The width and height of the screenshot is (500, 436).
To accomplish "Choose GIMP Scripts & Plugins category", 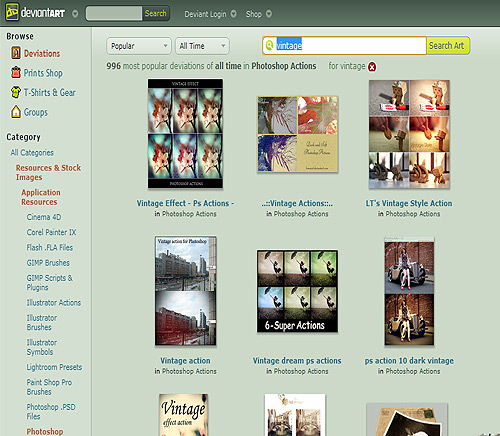I will click(x=50, y=283).
